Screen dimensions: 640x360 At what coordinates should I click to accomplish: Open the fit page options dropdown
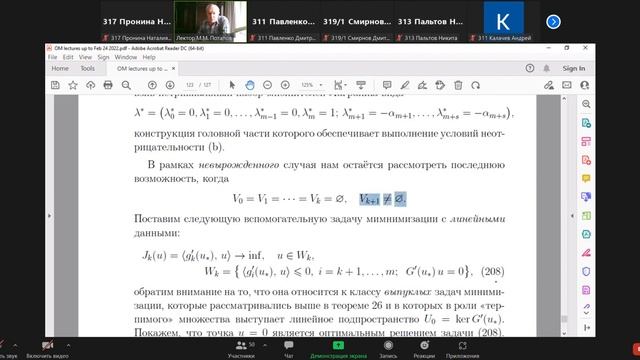coord(340,85)
